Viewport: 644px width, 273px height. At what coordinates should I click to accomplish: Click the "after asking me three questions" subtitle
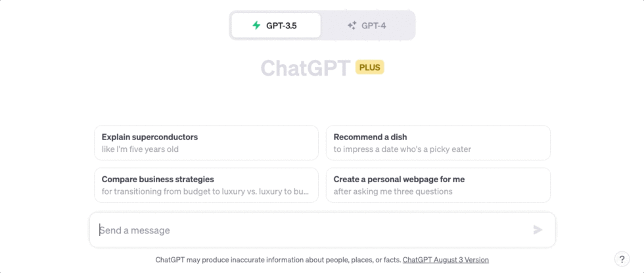pyautogui.click(x=393, y=192)
